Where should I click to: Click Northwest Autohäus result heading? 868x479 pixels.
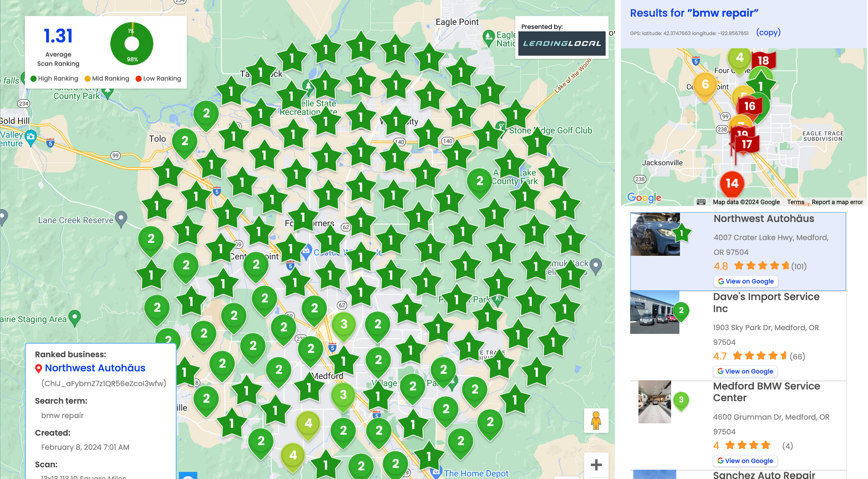click(764, 218)
